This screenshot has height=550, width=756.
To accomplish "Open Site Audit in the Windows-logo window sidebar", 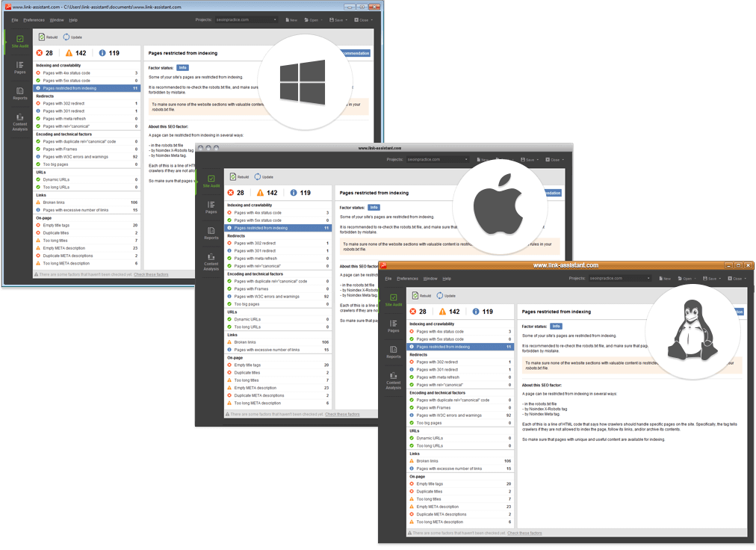I will click(19, 41).
